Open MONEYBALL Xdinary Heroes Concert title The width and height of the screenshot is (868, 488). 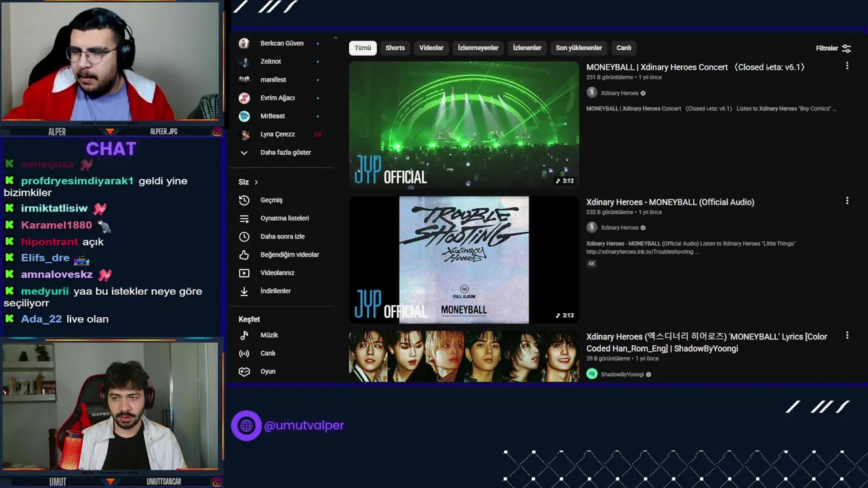pos(696,67)
